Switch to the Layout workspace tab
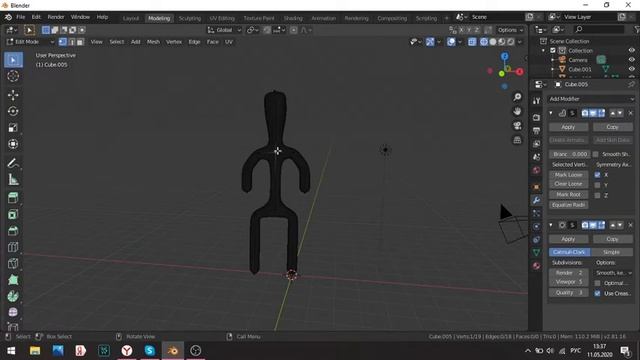 pyautogui.click(x=131, y=18)
